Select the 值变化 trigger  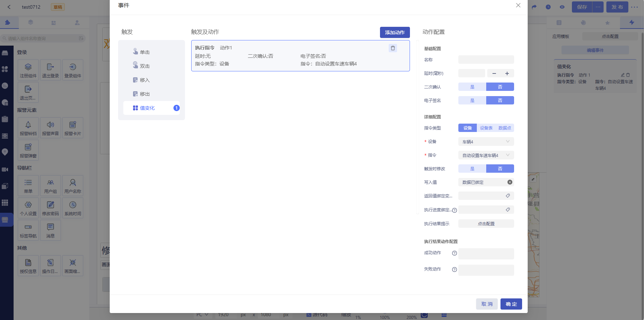152,108
